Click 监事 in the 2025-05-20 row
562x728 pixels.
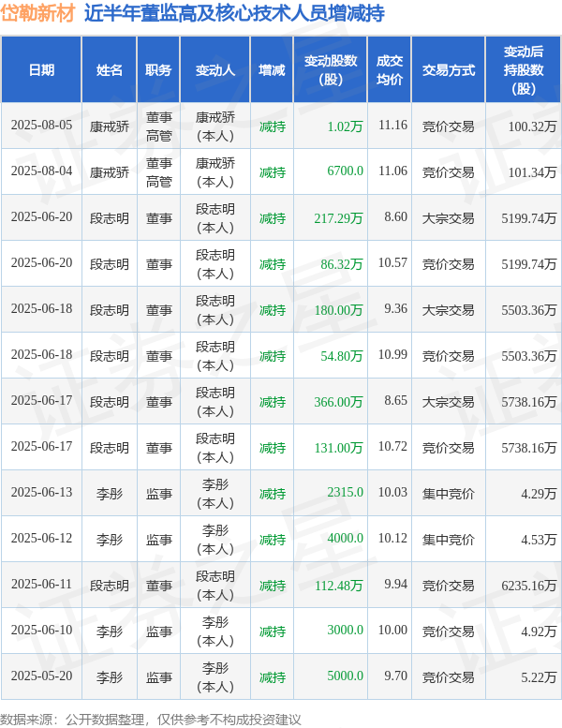coord(158,677)
